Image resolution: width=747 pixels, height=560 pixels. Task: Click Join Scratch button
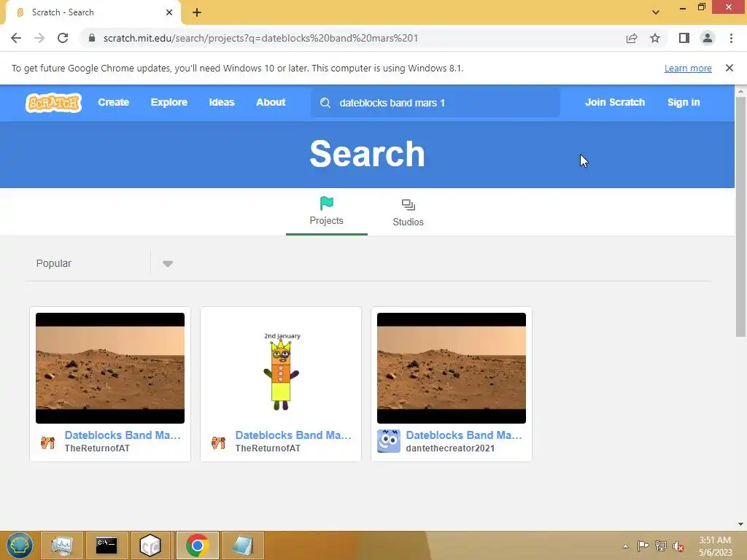coord(614,102)
